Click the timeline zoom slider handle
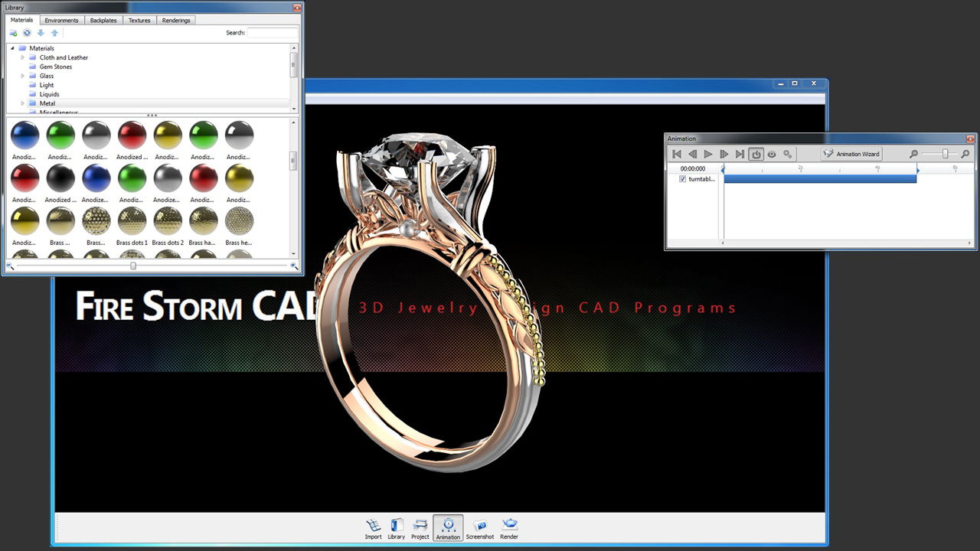This screenshot has height=551, width=980. [945, 154]
